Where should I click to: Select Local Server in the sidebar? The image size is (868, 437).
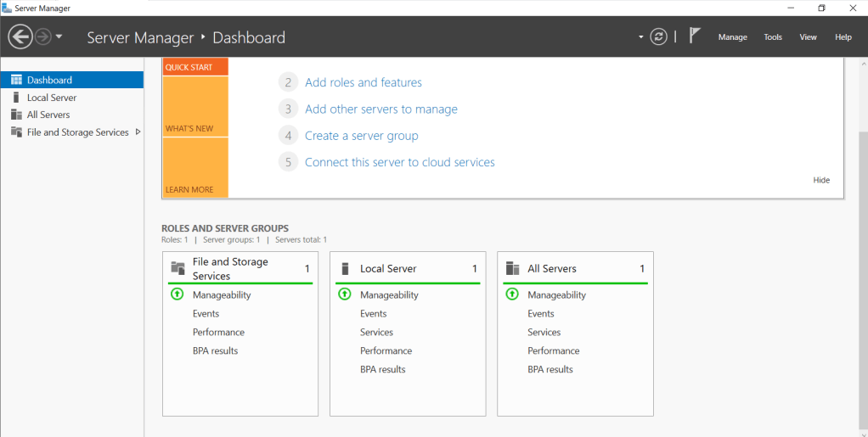52,98
